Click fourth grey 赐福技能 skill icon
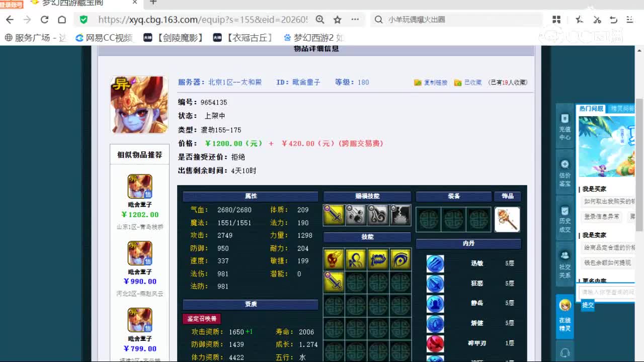The height and width of the screenshot is (362, 644). pos(400,215)
